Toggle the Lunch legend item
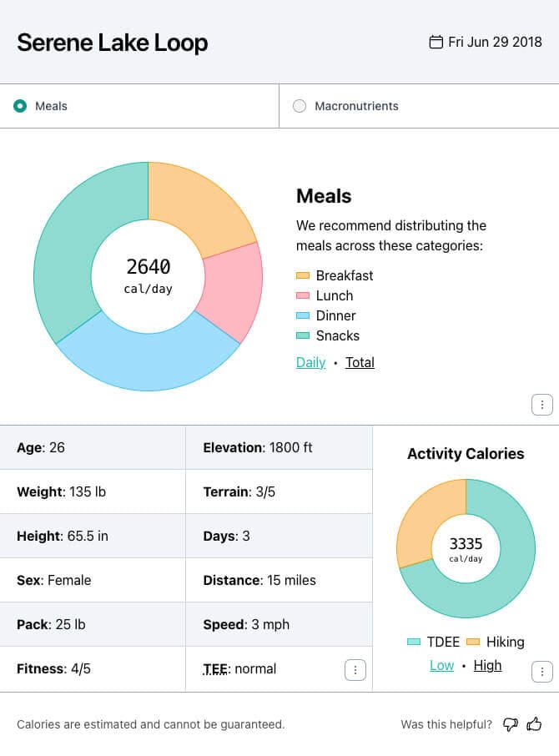Image resolution: width=559 pixels, height=756 pixels. pos(325,295)
